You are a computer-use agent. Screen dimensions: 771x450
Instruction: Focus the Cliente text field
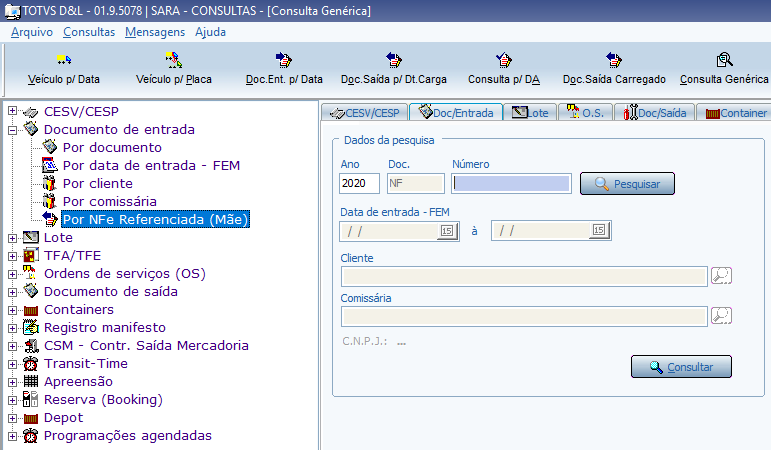[524, 276]
